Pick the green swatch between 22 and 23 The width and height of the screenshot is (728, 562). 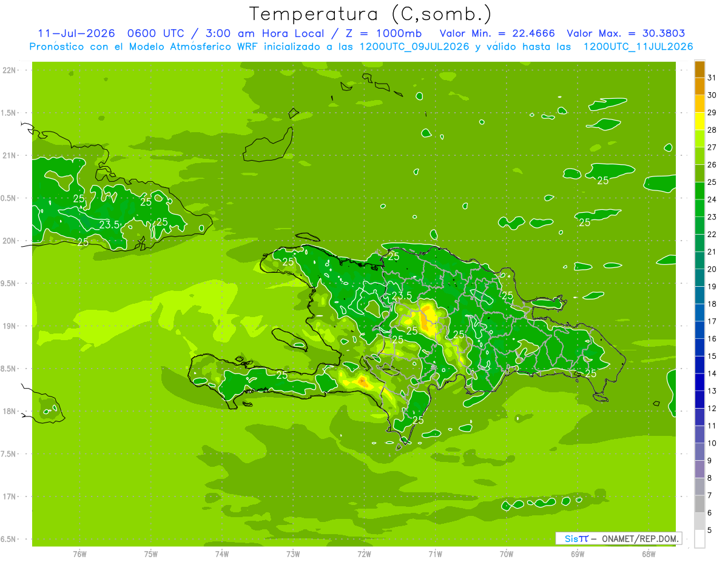(699, 226)
